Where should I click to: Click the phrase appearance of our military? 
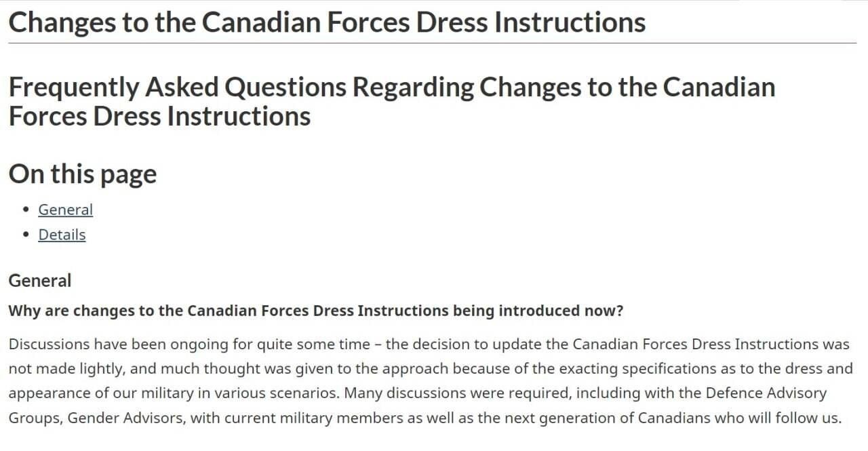[91, 393]
